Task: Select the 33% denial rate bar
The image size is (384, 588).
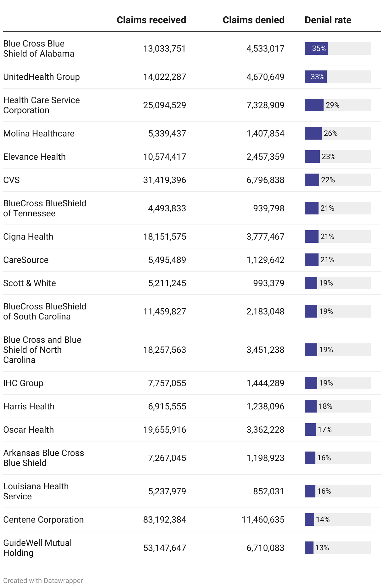Action: (316, 77)
